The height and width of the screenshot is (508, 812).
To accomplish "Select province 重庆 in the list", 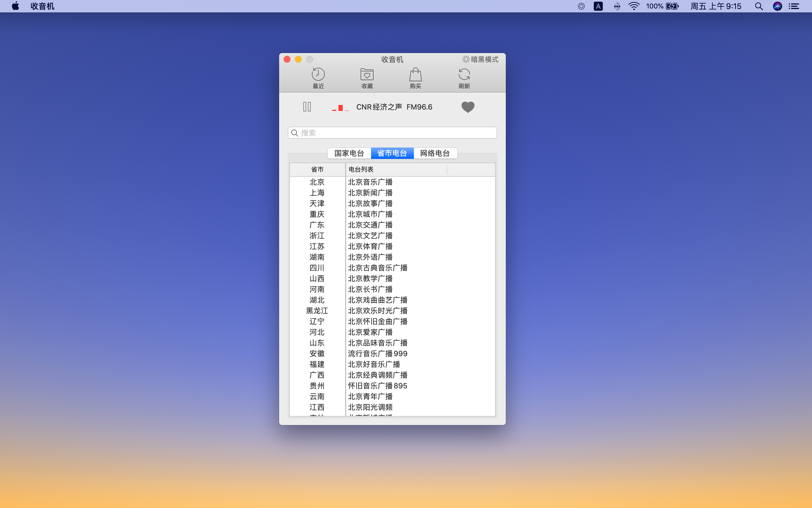I will [x=317, y=214].
